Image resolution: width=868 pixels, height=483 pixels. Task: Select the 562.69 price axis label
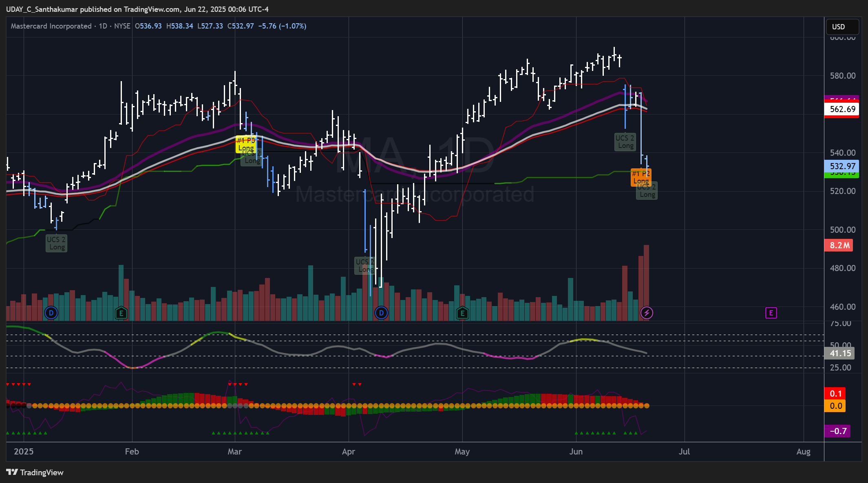[x=842, y=109]
